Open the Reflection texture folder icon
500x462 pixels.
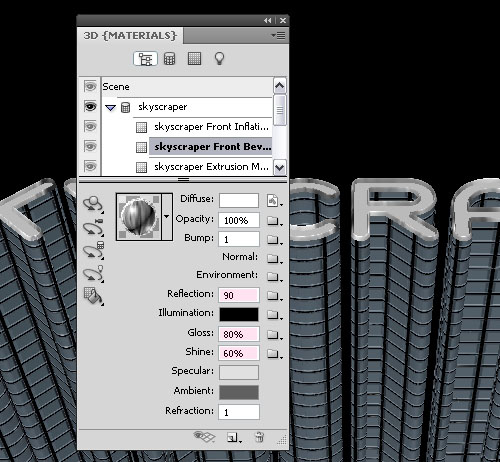point(274,296)
